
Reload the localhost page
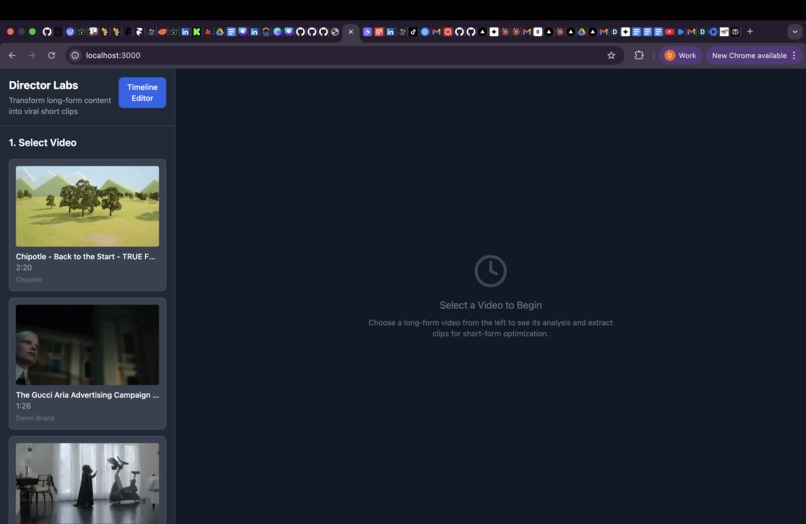tap(51, 55)
